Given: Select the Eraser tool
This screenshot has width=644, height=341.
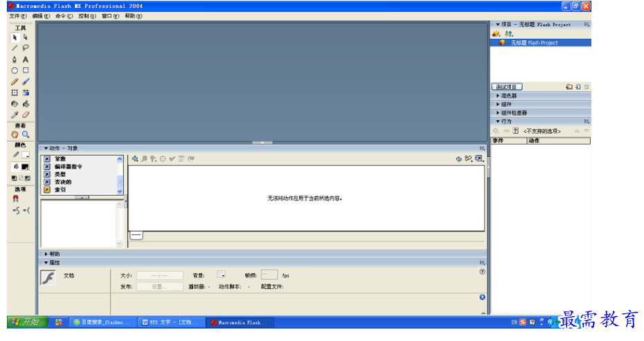Looking at the screenshot, I should [x=26, y=115].
